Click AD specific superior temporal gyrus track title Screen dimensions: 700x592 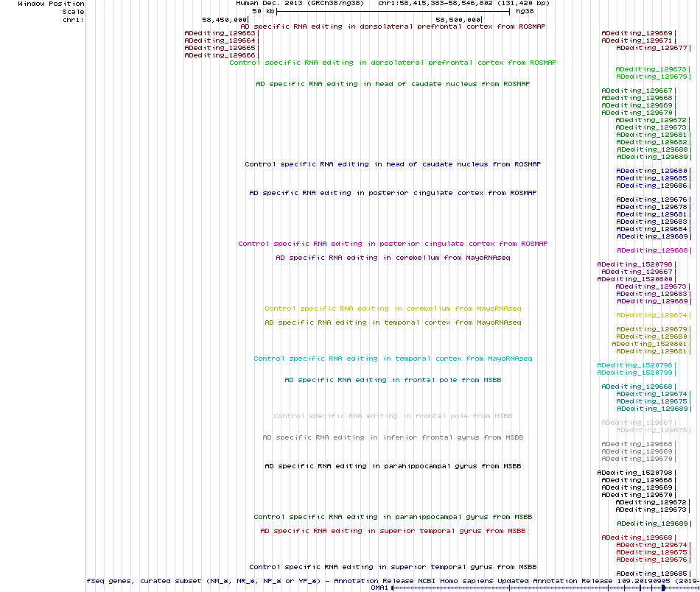(393, 531)
